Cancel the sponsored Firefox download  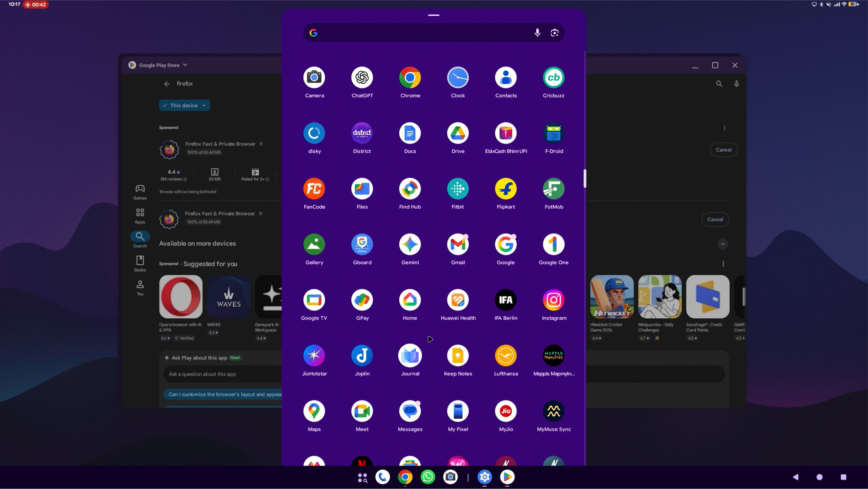[x=724, y=150]
